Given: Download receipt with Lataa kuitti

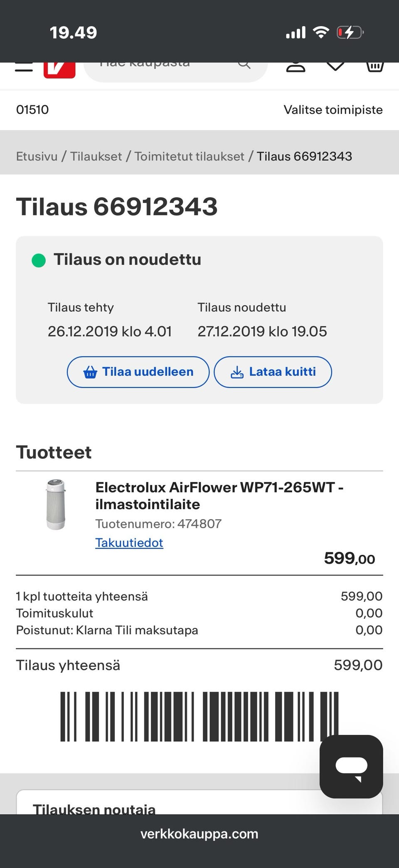Looking at the screenshot, I should pyautogui.click(x=273, y=372).
